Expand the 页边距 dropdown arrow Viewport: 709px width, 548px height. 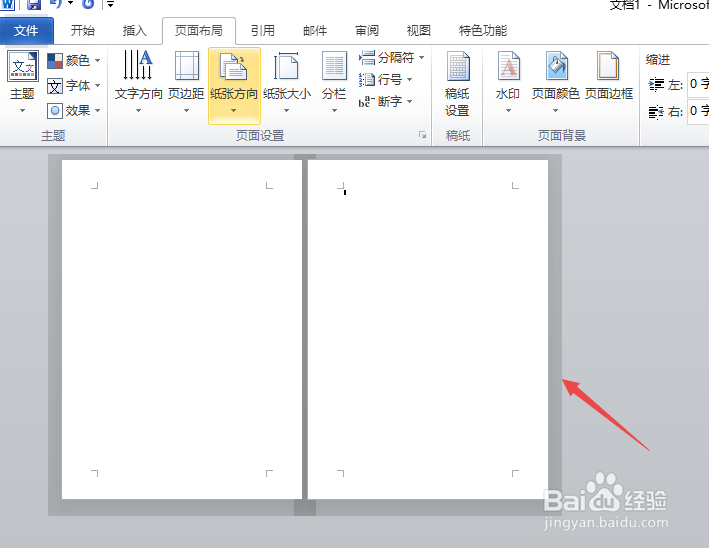186,110
